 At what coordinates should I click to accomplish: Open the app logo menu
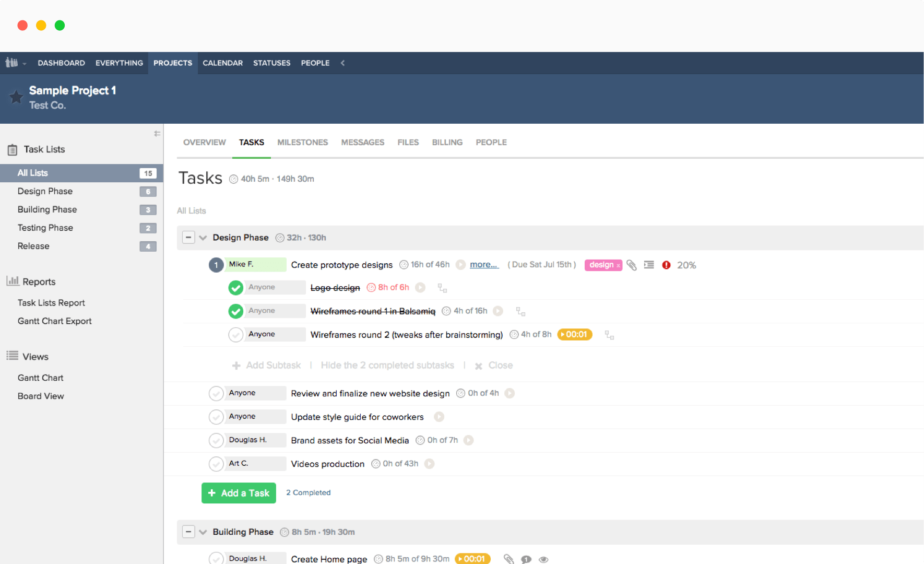(15, 63)
